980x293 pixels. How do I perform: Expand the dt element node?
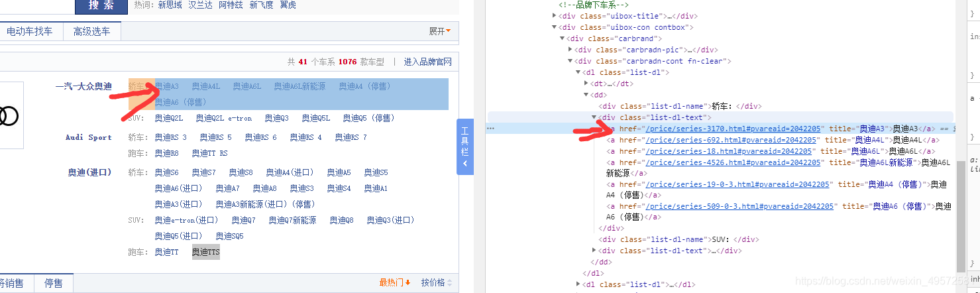[586, 84]
